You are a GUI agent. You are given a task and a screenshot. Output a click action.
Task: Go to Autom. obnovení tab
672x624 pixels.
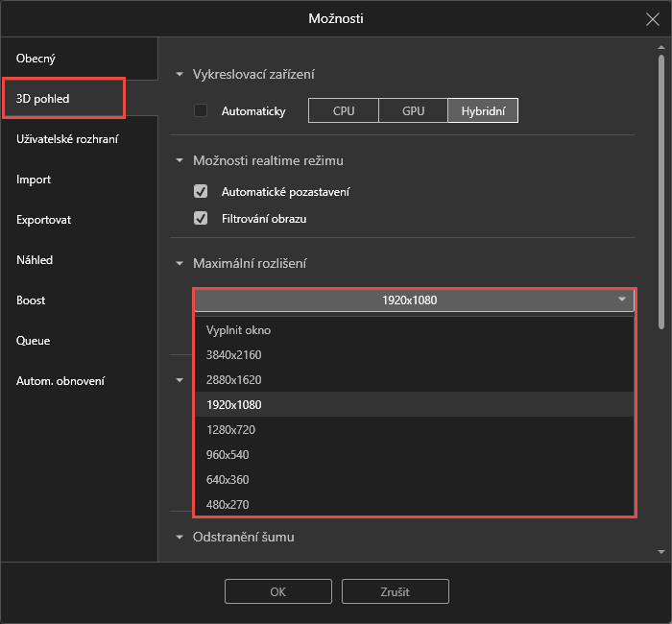pos(60,381)
